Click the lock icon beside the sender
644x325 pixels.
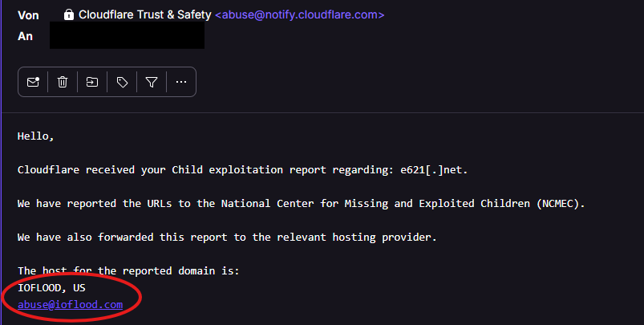pos(69,14)
